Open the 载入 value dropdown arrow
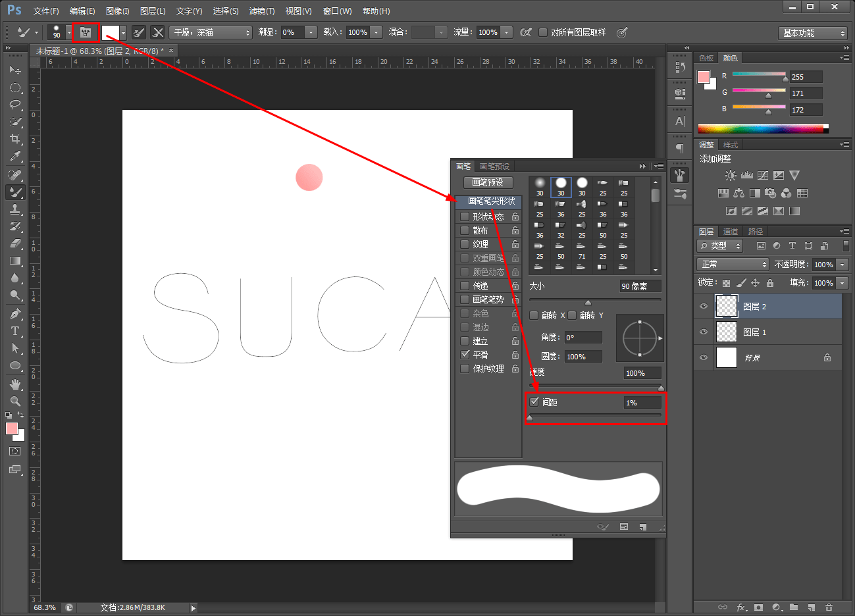 (x=376, y=32)
